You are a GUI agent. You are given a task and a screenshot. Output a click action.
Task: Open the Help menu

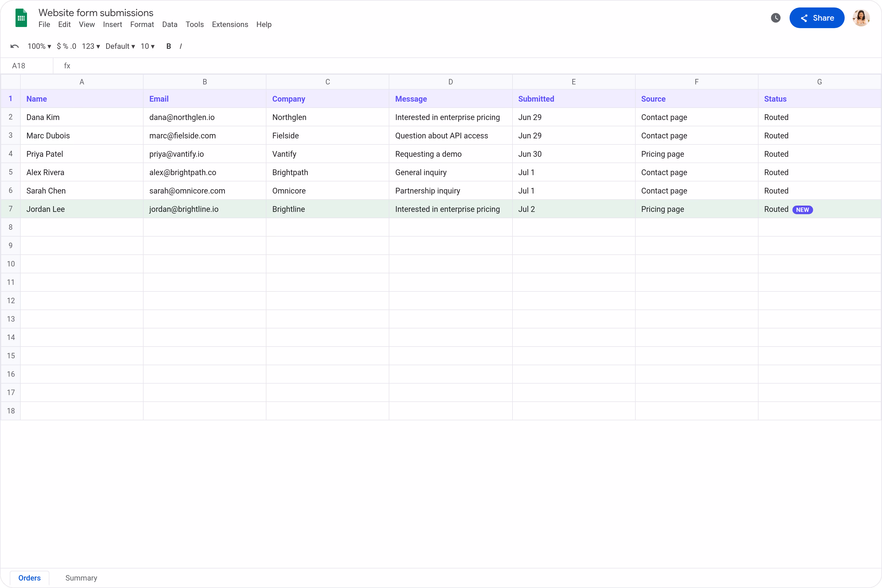264,24
